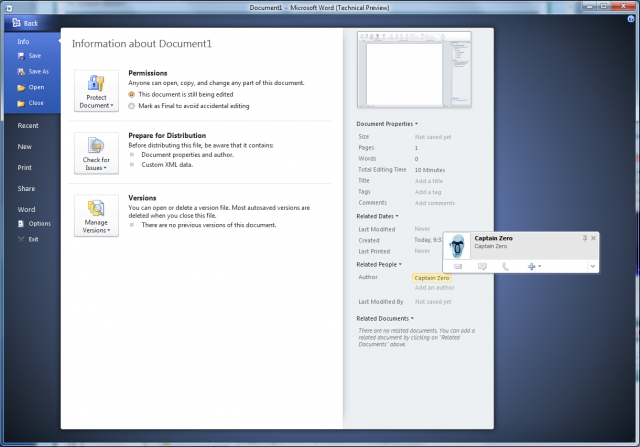Open the Manage Versions dropdown arrow
Viewport: 640px width, 447px height.
pyautogui.click(x=109, y=230)
